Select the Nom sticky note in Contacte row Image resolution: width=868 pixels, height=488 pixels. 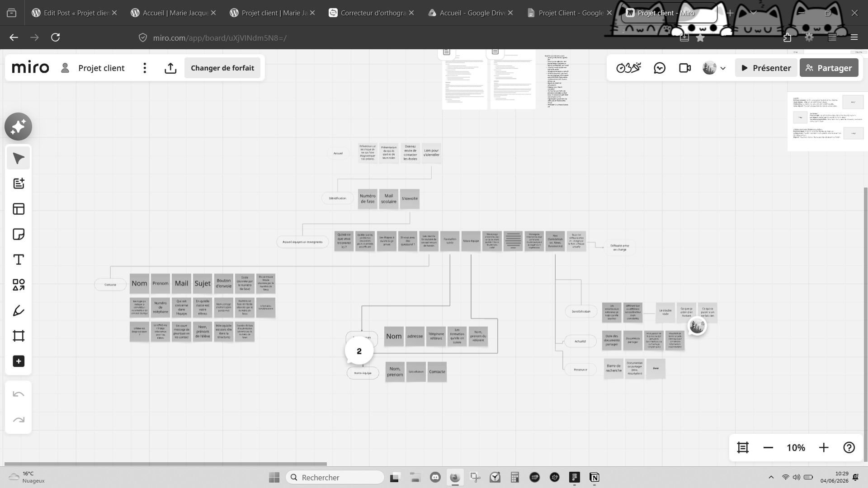(x=139, y=283)
